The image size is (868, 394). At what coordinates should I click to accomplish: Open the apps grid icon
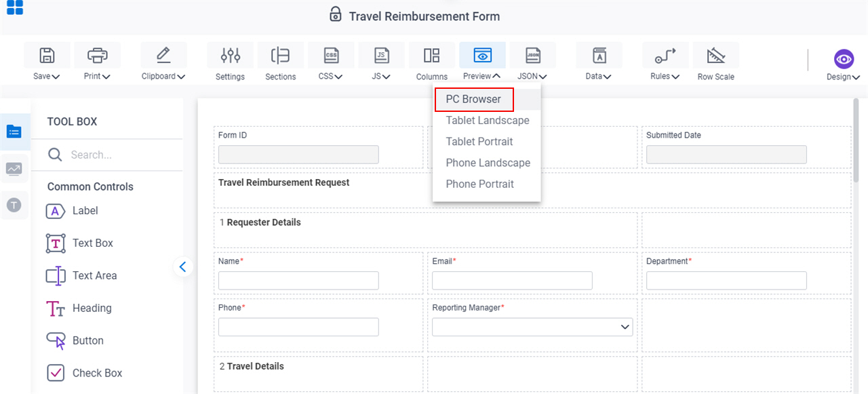(x=14, y=7)
